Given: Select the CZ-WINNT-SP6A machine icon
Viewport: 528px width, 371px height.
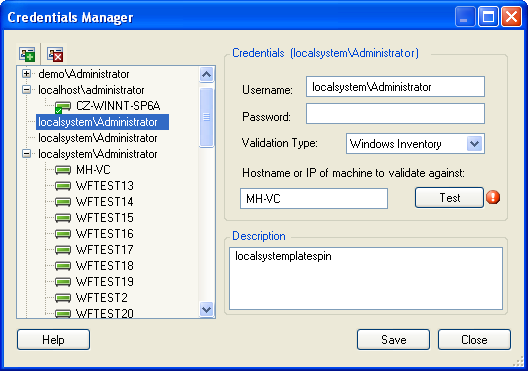Looking at the screenshot, I should pos(63,107).
